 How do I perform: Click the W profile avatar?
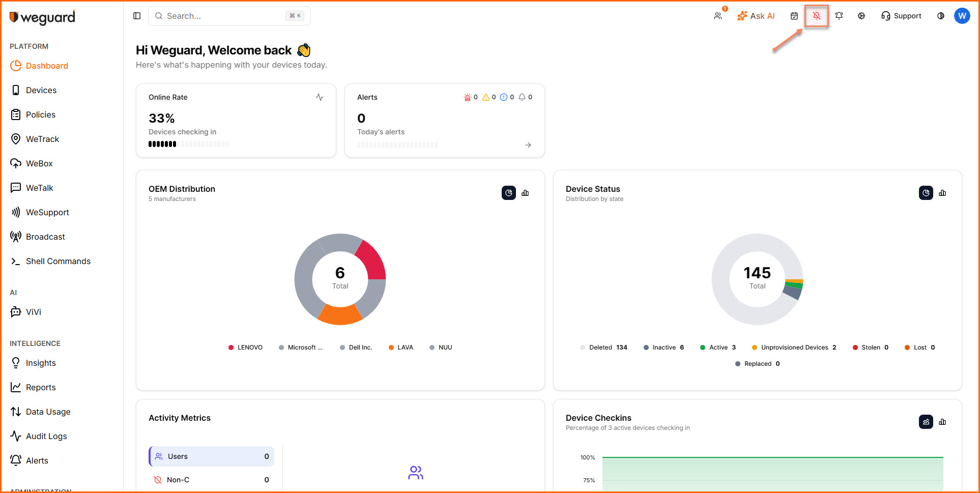tap(962, 16)
